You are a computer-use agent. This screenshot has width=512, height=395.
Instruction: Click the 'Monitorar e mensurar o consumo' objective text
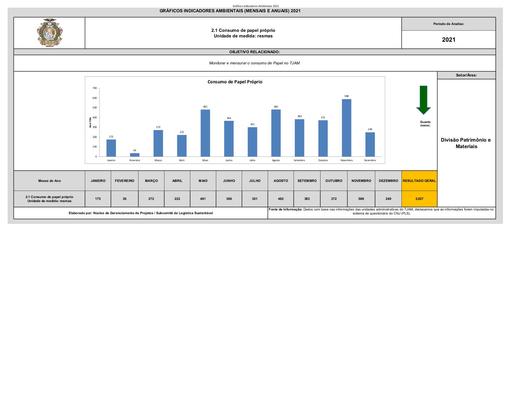click(x=254, y=63)
